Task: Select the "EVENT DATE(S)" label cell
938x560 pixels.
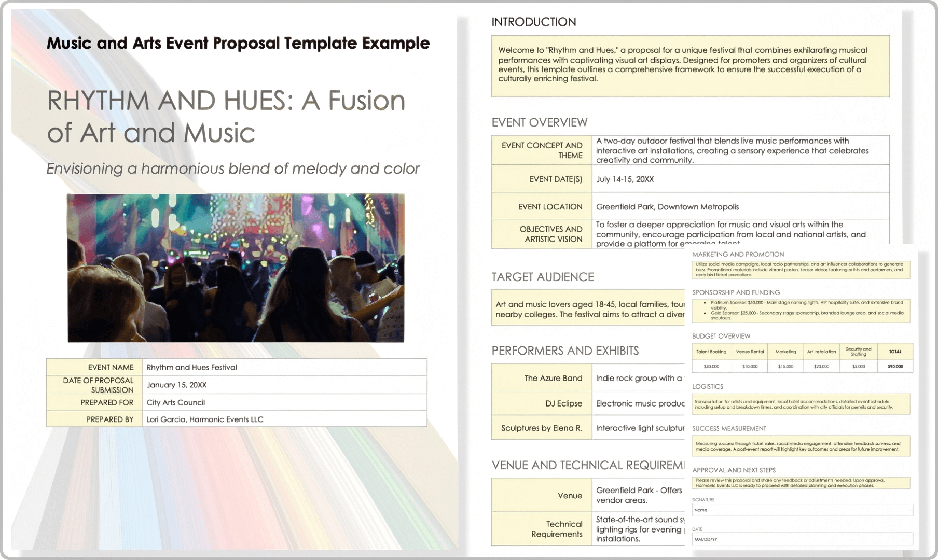Action: tap(542, 179)
